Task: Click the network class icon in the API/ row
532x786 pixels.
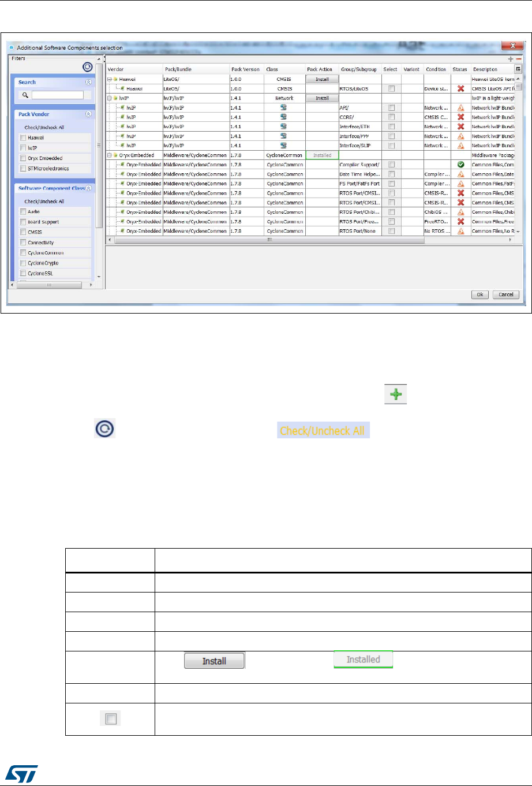Action: tap(283, 108)
